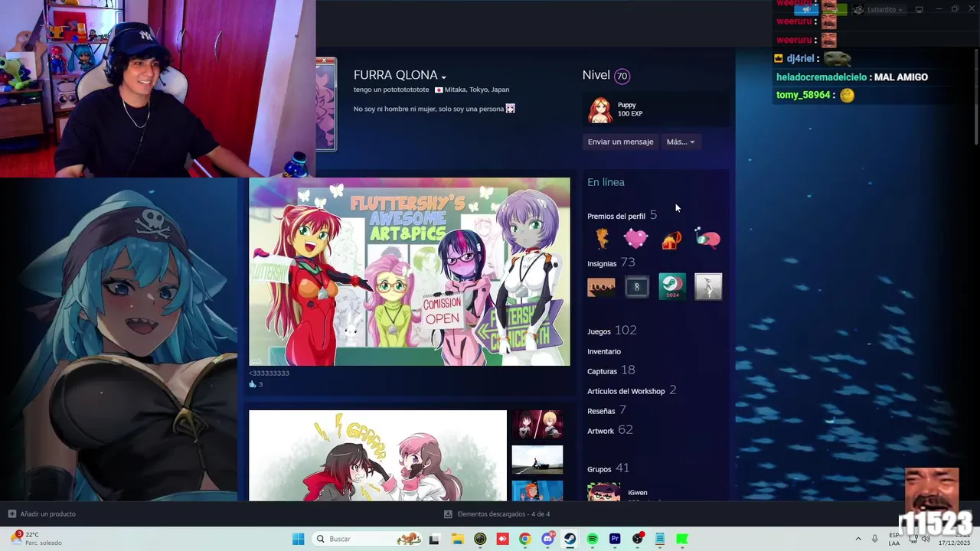This screenshot has height=551, width=980.
Task: Open the Inventario link
Action: coord(604,351)
